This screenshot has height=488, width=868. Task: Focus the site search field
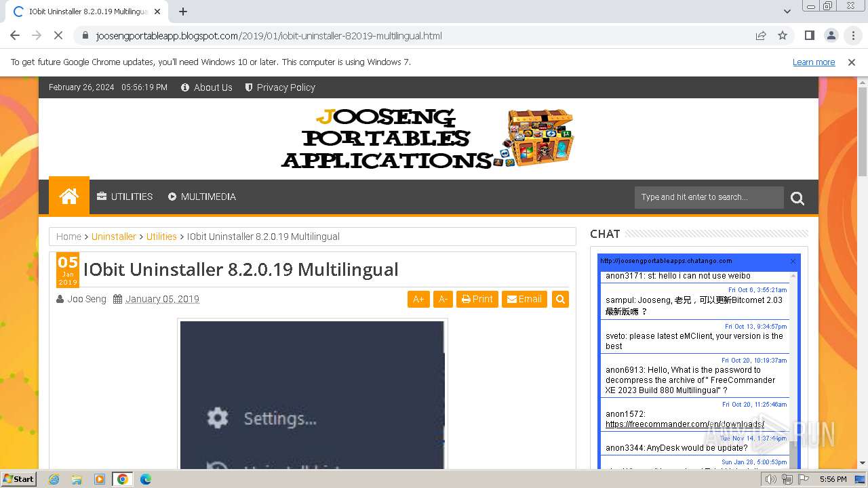[x=709, y=197]
